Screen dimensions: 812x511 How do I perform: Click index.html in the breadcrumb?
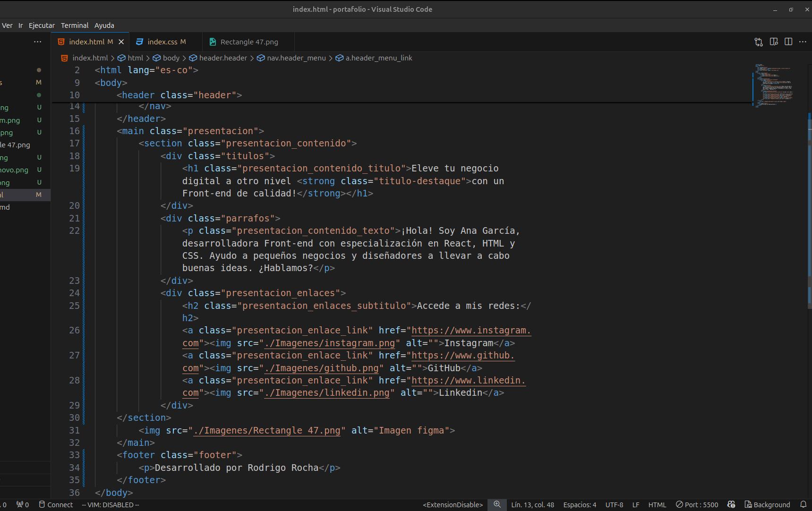[x=90, y=58]
